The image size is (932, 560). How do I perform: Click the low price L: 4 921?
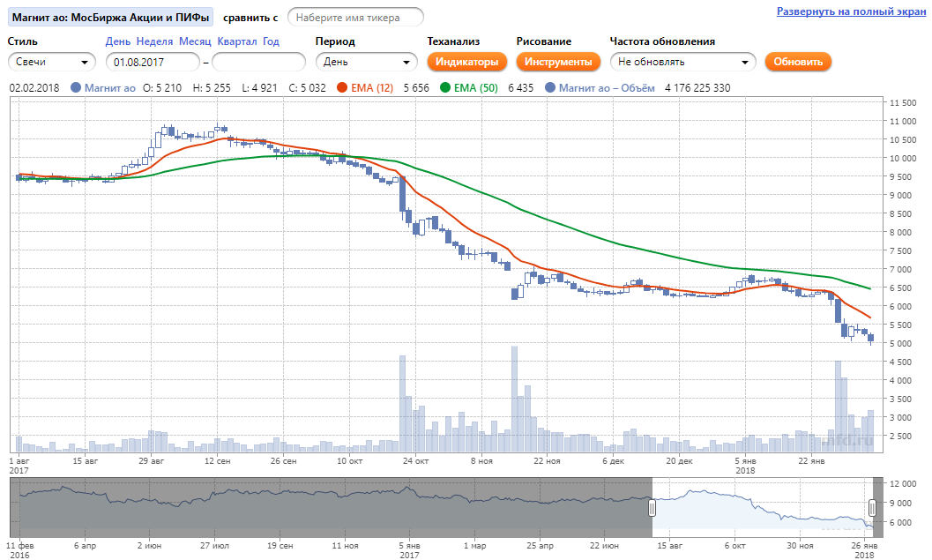(x=260, y=88)
